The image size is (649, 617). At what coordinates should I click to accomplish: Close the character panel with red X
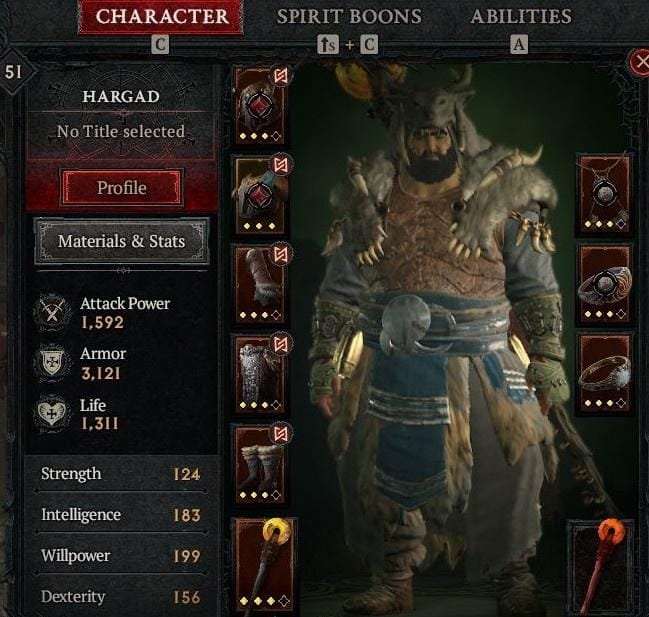[x=639, y=62]
